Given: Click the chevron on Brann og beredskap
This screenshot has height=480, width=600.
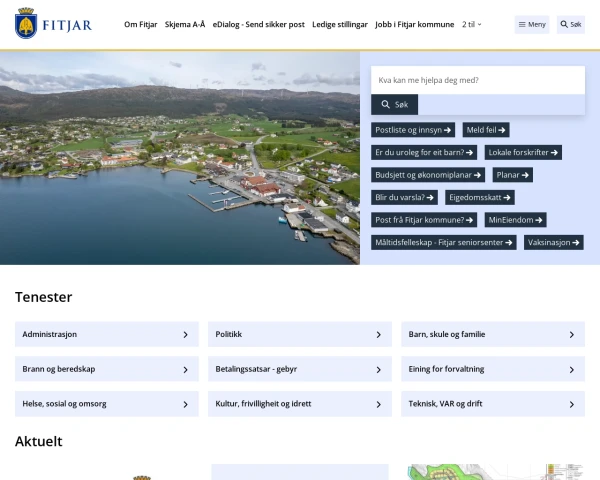Looking at the screenshot, I should [185, 370].
